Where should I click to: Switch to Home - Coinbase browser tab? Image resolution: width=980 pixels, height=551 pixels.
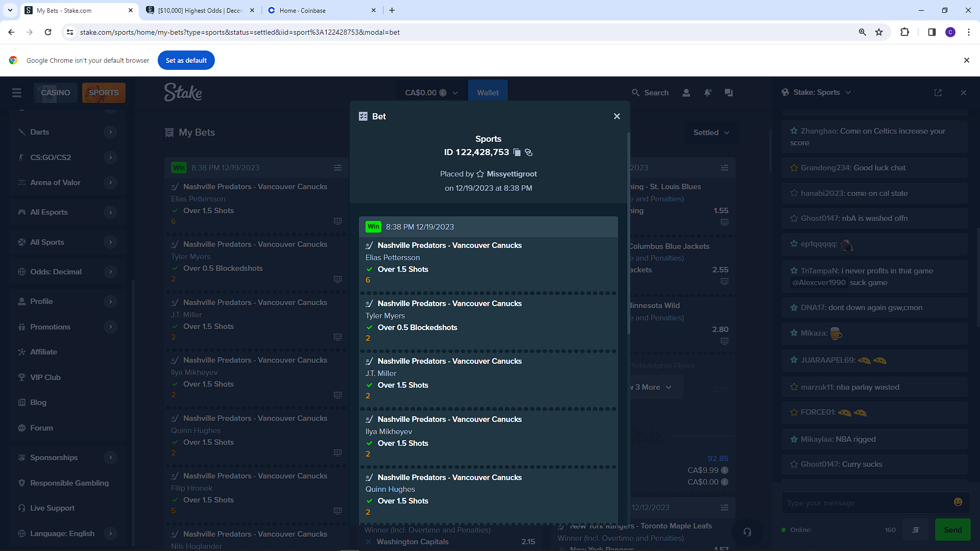pyautogui.click(x=322, y=10)
